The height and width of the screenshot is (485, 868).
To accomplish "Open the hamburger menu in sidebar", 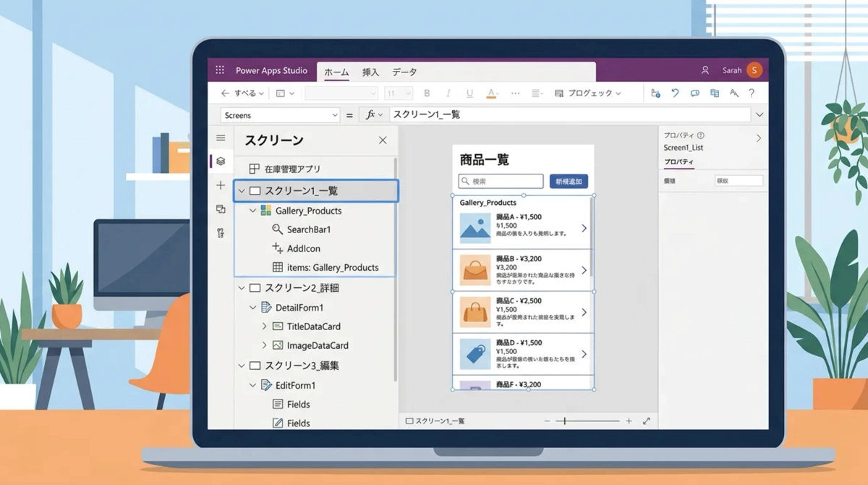I will pyautogui.click(x=221, y=138).
